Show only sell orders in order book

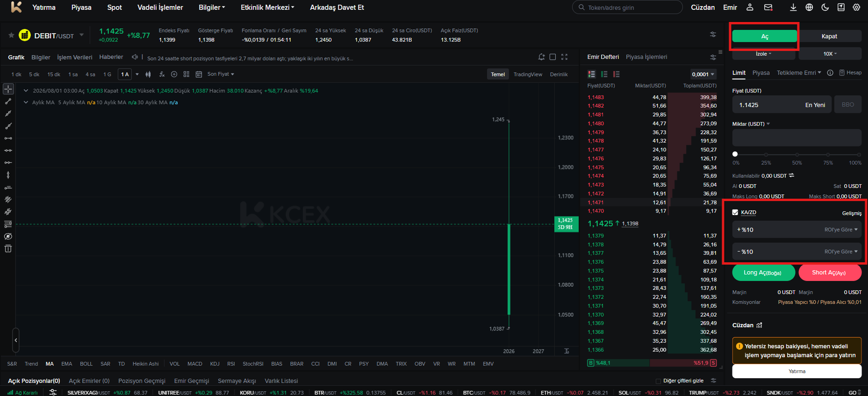pyautogui.click(x=616, y=74)
